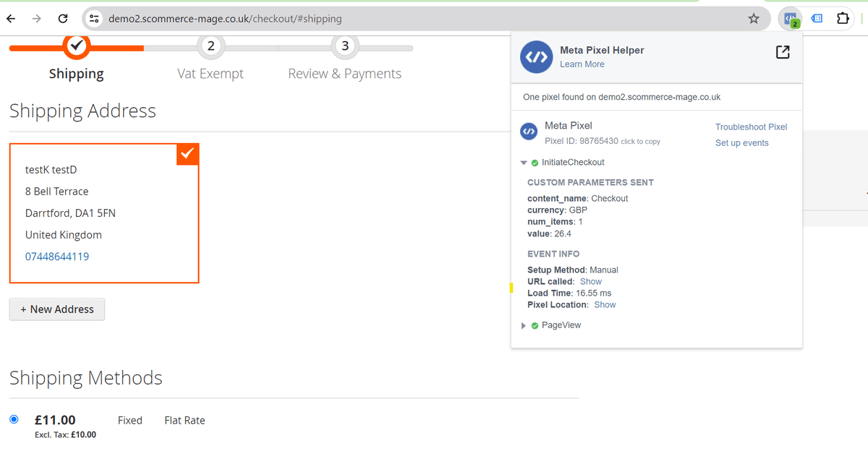Open the Troubleshoot Pixel link
868x454 pixels.
751,127
